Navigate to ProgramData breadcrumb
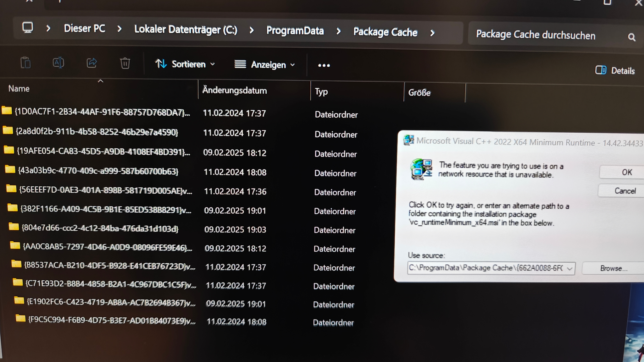This screenshot has width=644, height=362. (295, 30)
